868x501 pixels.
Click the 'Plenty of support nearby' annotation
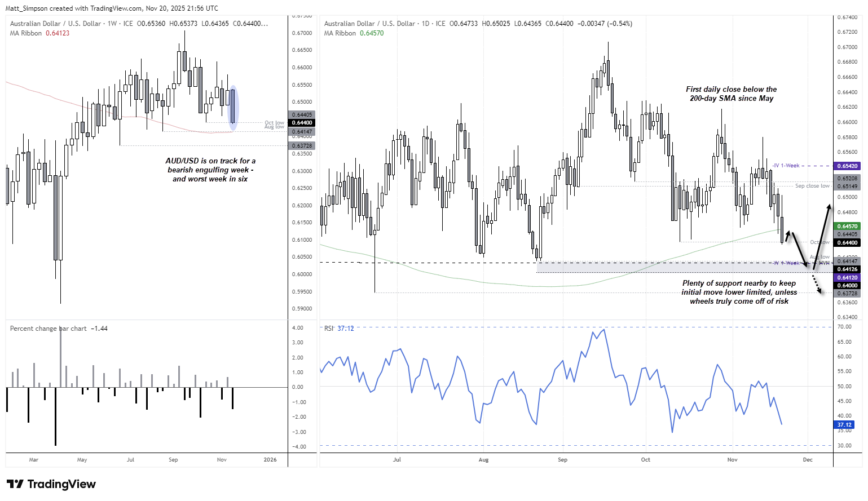(x=739, y=292)
